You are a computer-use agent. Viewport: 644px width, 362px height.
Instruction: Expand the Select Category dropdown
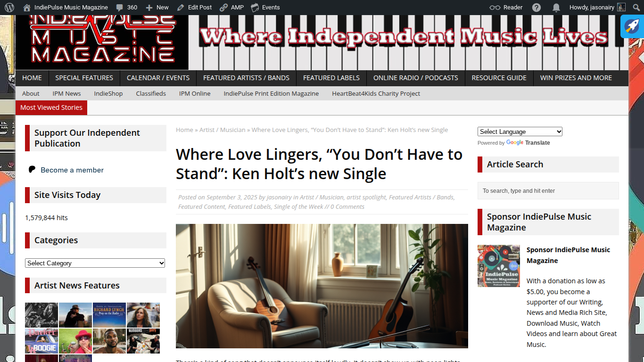tap(95, 263)
